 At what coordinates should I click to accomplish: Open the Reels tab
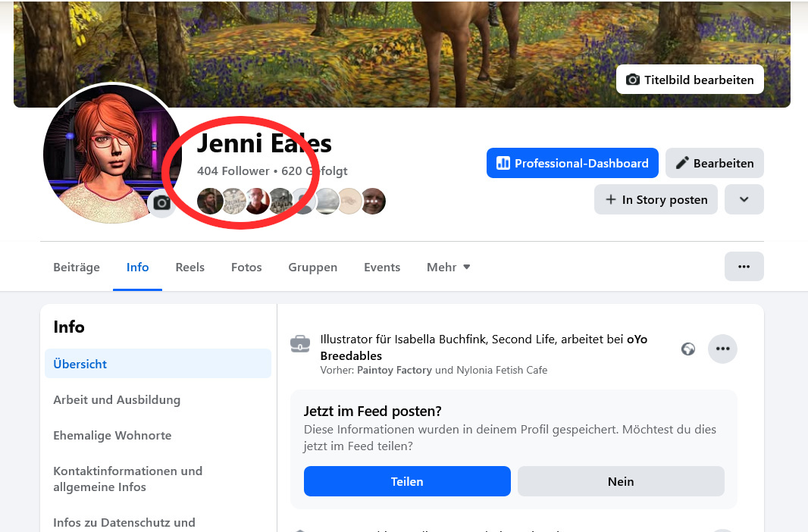coord(189,267)
